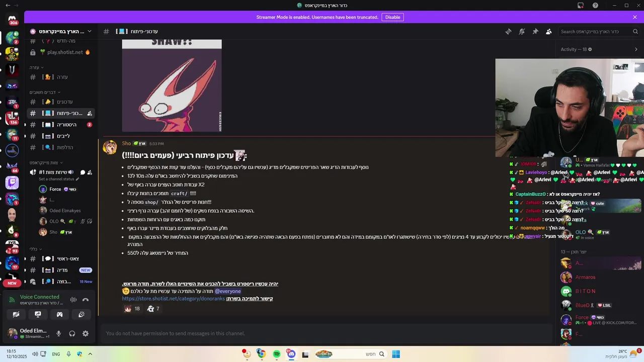Expand the Activity panel chevron
644x362 pixels.
(x=636, y=49)
